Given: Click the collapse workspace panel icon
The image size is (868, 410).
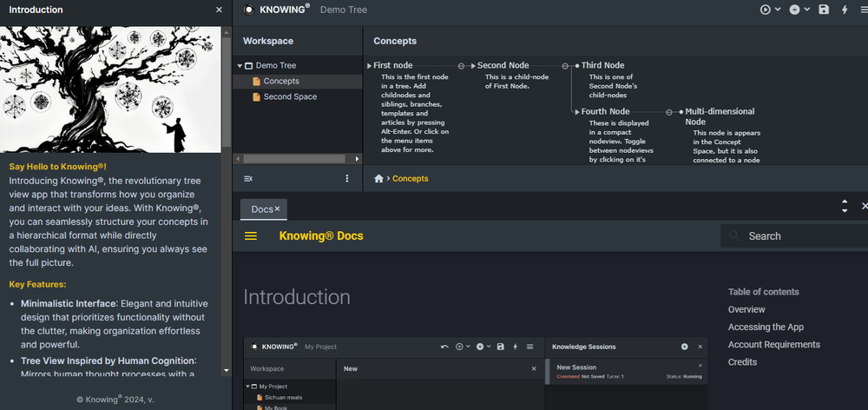Looking at the screenshot, I should (248, 178).
